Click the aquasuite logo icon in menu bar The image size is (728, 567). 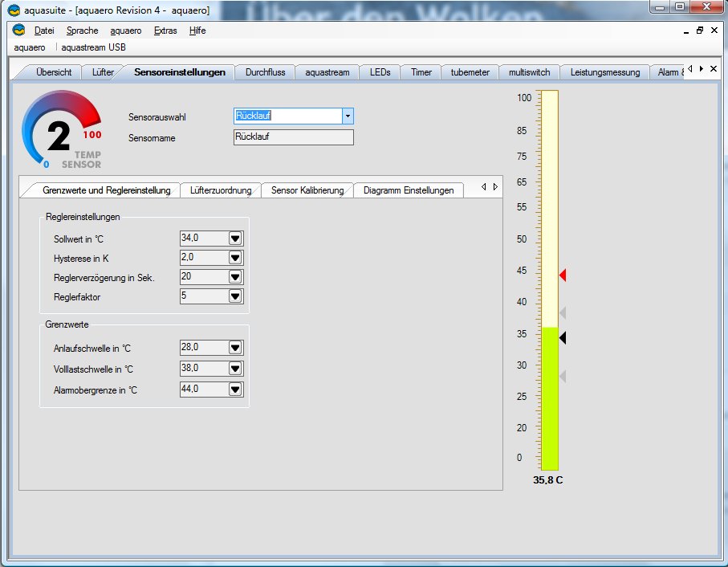(19, 31)
